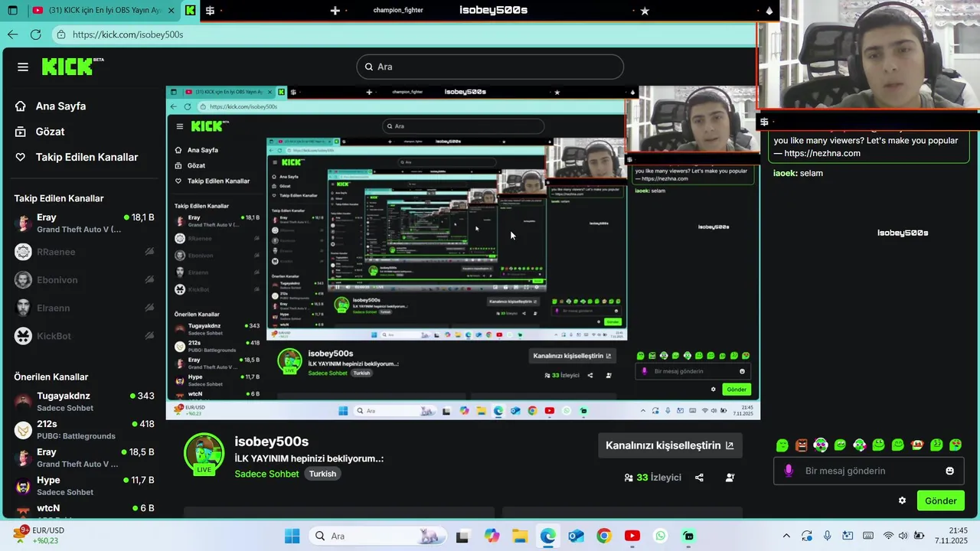Click the Bir mesaj gönderin chat input

(869, 471)
